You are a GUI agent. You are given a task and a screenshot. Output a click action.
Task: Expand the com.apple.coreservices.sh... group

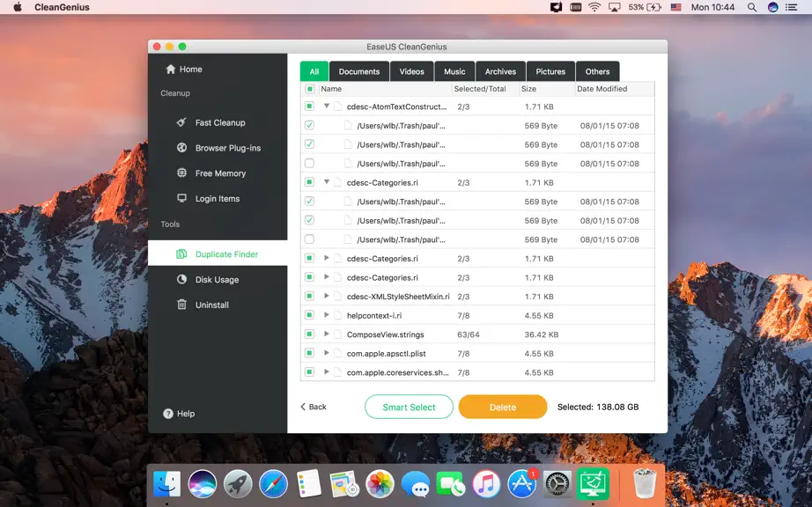[x=326, y=372]
